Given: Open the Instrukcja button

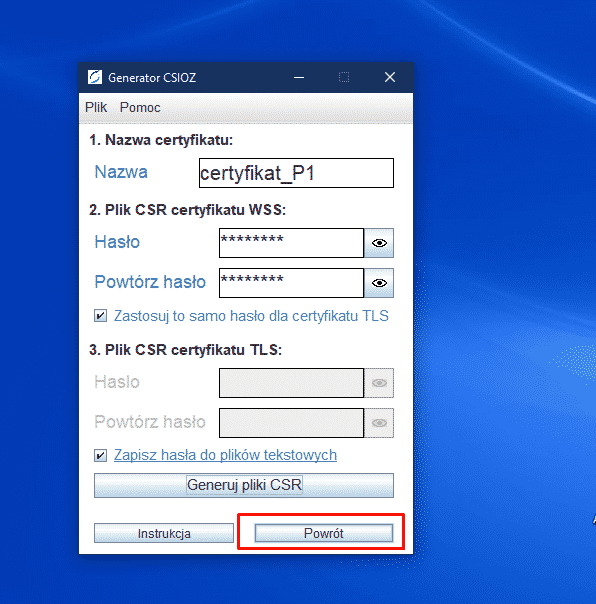Looking at the screenshot, I should point(164,533).
